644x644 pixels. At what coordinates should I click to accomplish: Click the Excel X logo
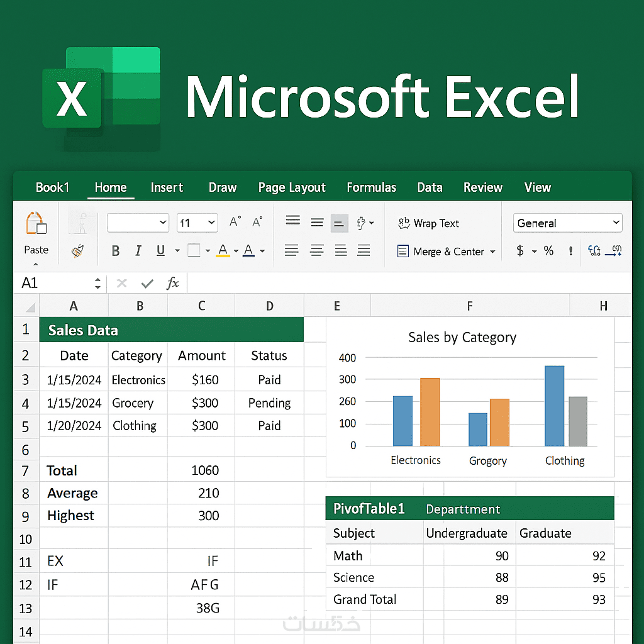tap(72, 97)
